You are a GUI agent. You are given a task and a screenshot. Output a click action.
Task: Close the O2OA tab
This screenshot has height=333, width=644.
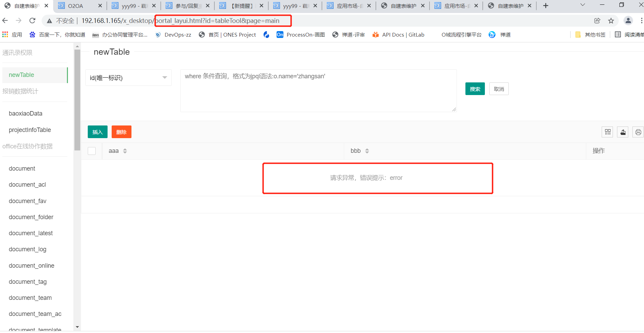coord(100,6)
